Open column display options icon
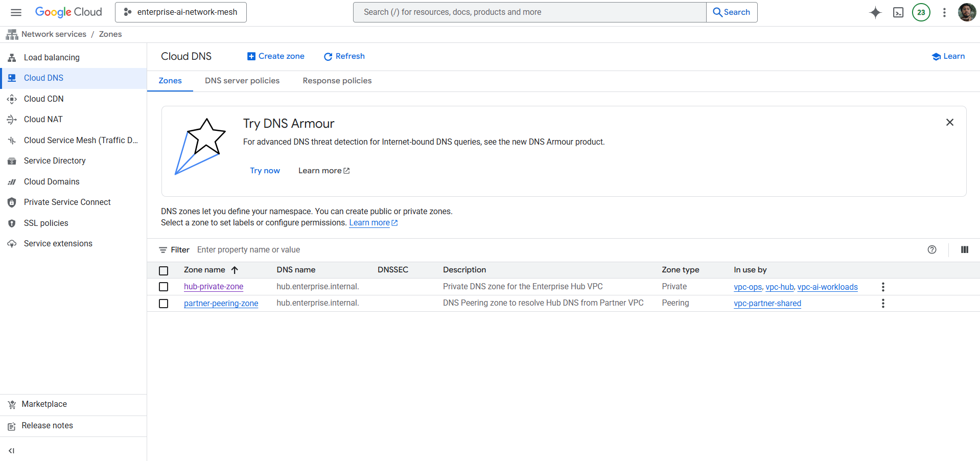Image resolution: width=980 pixels, height=461 pixels. click(965, 249)
